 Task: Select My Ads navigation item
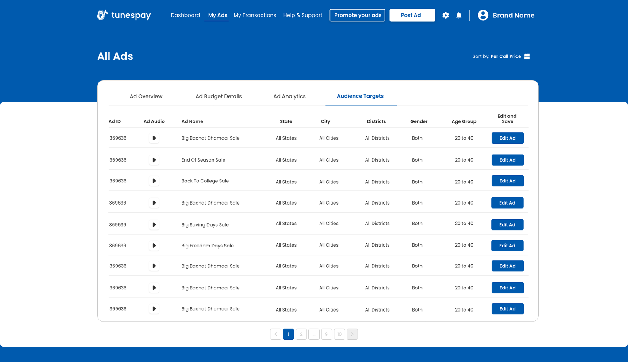pyautogui.click(x=217, y=15)
